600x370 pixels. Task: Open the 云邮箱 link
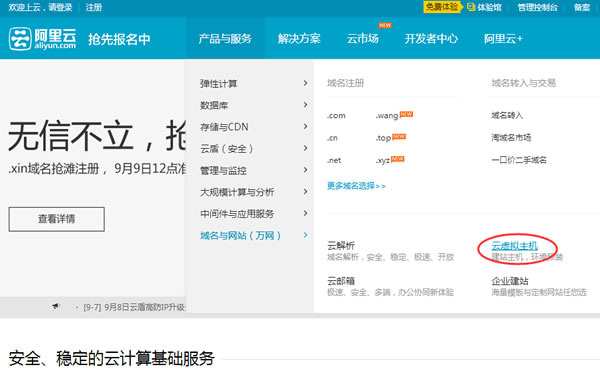(x=341, y=280)
